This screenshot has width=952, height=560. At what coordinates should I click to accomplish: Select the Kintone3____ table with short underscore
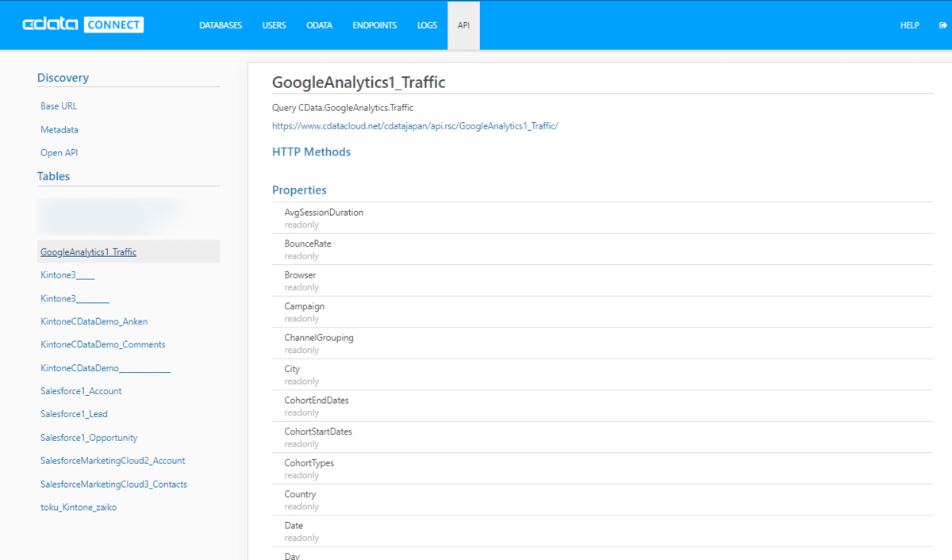point(67,275)
